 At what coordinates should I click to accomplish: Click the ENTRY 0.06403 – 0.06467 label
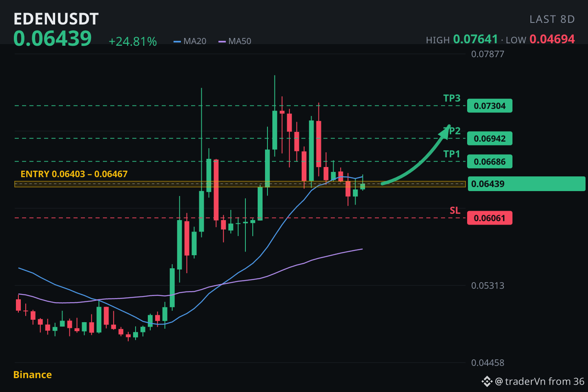(x=74, y=174)
